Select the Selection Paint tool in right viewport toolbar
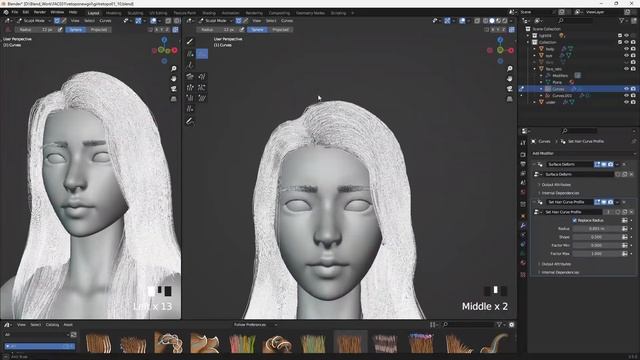640x360 pixels. (190, 42)
